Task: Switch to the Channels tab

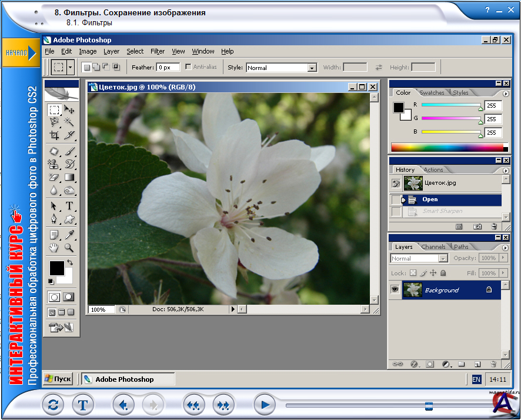Action: pyautogui.click(x=433, y=246)
